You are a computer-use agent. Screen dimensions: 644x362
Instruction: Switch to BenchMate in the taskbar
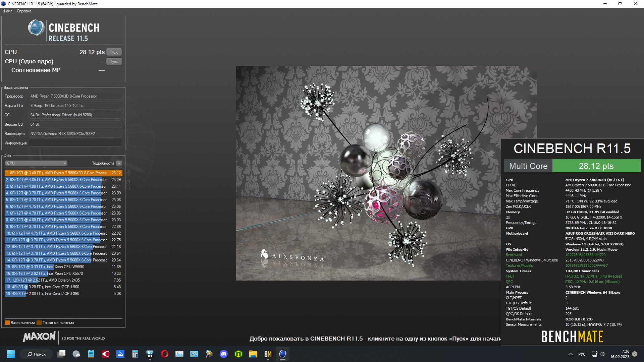point(268,354)
